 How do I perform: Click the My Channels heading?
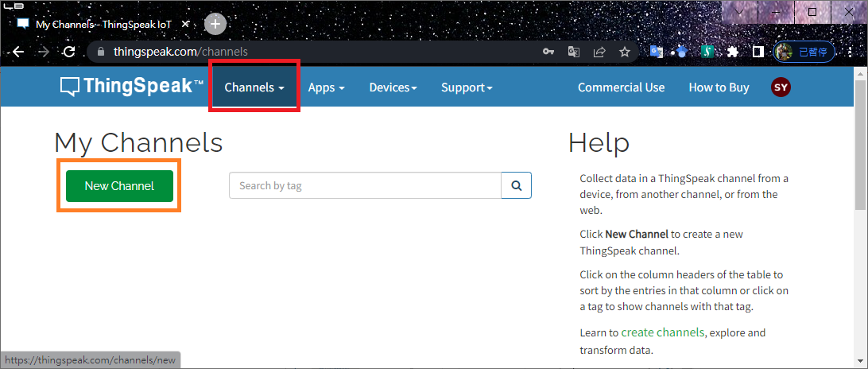[x=138, y=143]
